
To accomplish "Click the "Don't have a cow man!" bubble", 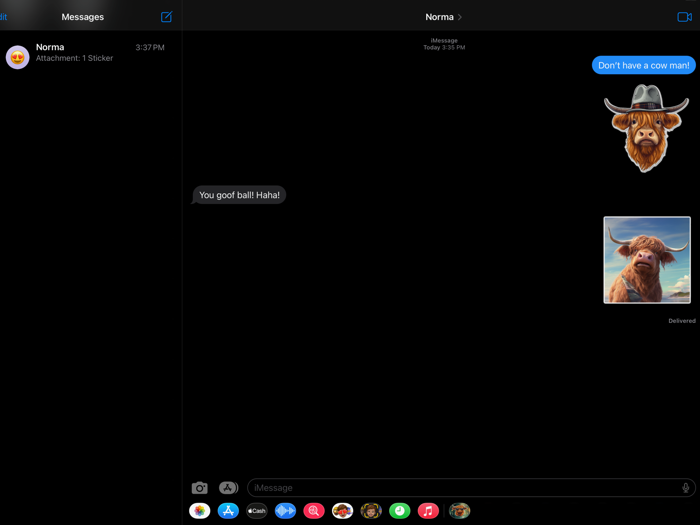I will (x=643, y=65).
